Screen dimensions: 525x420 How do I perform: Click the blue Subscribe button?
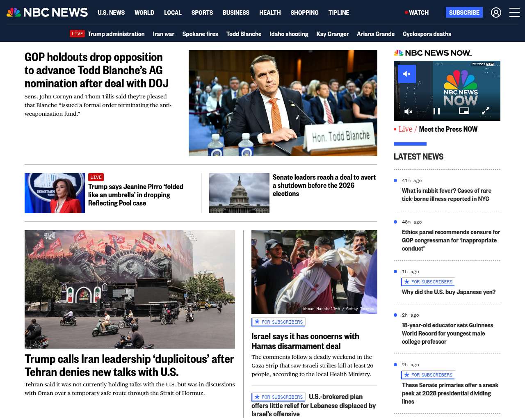pyautogui.click(x=464, y=12)
